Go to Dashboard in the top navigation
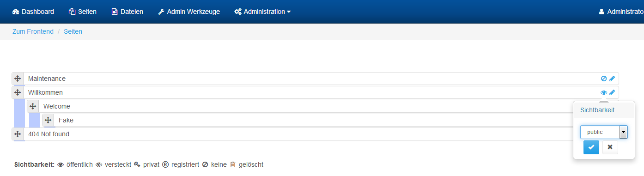The width and height of the screenshot is (644, 176). (33, 12)
